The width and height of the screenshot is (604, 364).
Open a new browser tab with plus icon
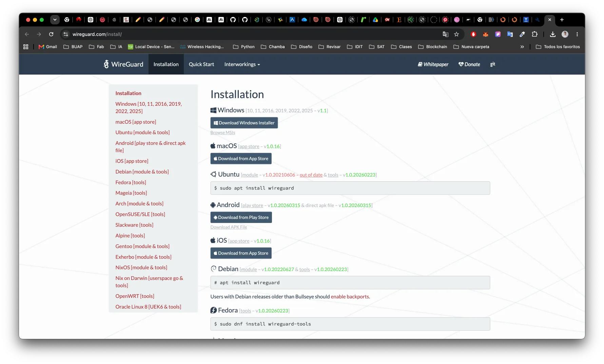562,20
